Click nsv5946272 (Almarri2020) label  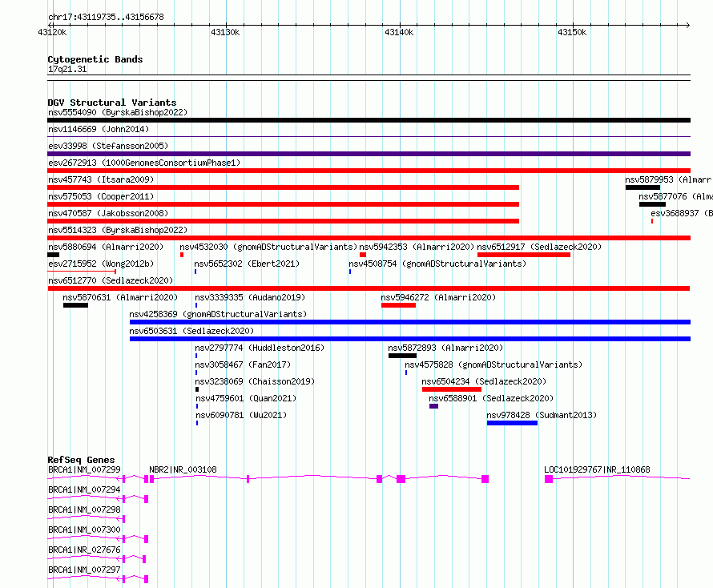click(x=438, y=297)
